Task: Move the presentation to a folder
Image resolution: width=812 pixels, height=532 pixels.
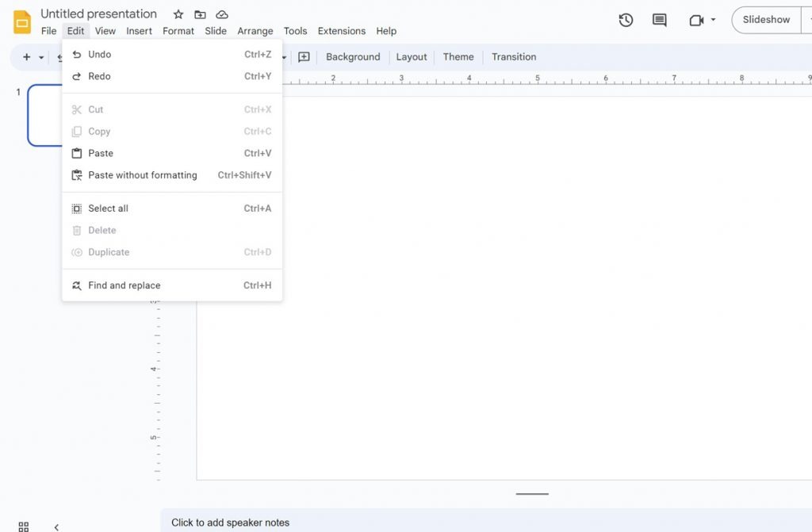Action: click(x=200, y=13)
